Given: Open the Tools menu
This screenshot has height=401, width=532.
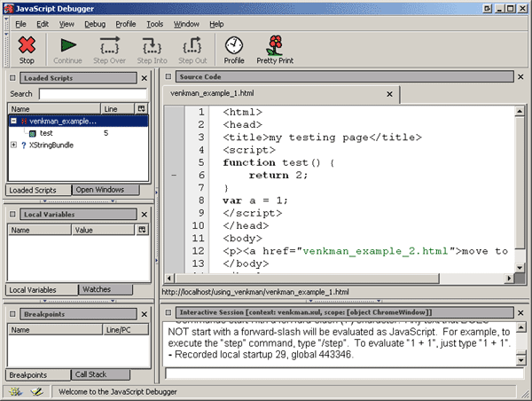Looking at the screenshot, I should (x=154, y=24).
